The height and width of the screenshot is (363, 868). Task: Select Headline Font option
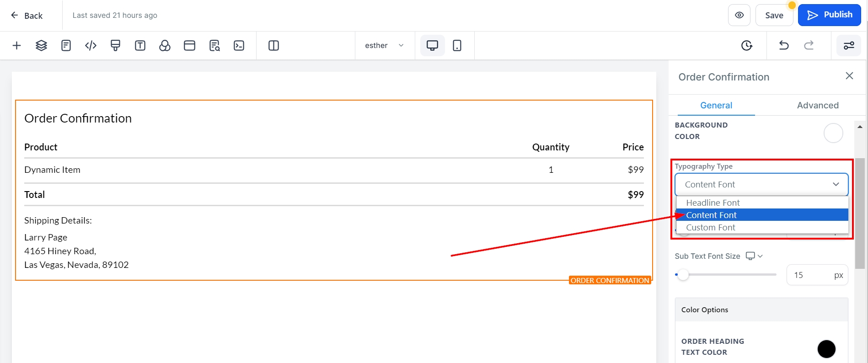(x=713, y=203)
